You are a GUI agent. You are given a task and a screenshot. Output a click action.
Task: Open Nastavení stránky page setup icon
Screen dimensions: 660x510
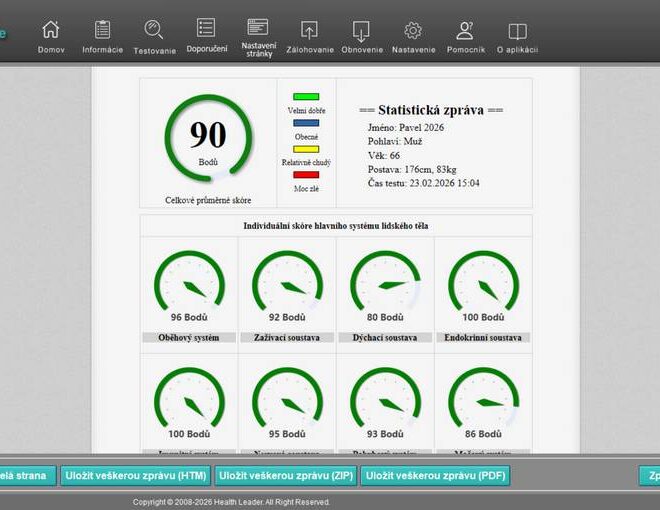pyautogui.click(x=258, y=27)
